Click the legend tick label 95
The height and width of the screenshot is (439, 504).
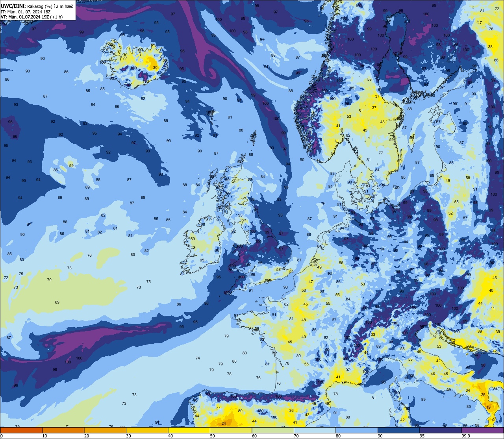(422, 436)
